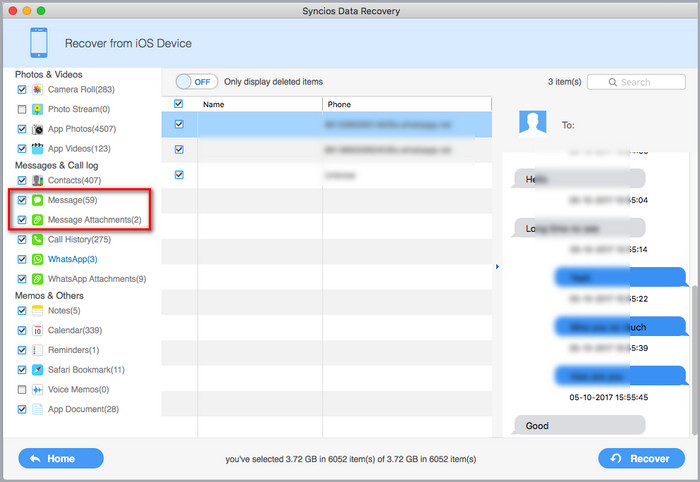This screenshot has height=482, width=700.
Task: Uncheck the third conversation row checkbox
Action: pos(179,175)
